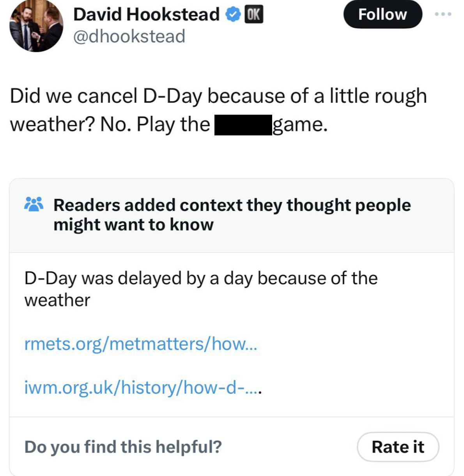Click the D-Day delayed context note text
The height and width of the screenshot is (476, 464).
[x=201, y=289]
